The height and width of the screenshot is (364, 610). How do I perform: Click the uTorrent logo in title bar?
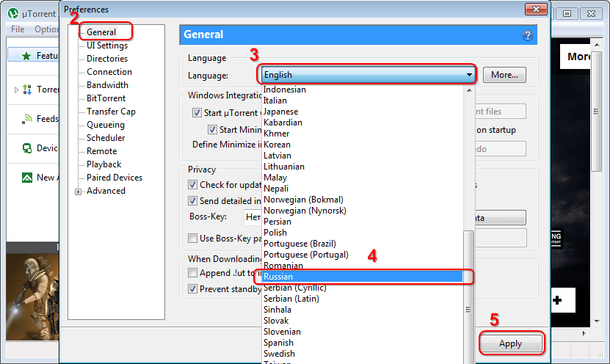tap(13, 14)
